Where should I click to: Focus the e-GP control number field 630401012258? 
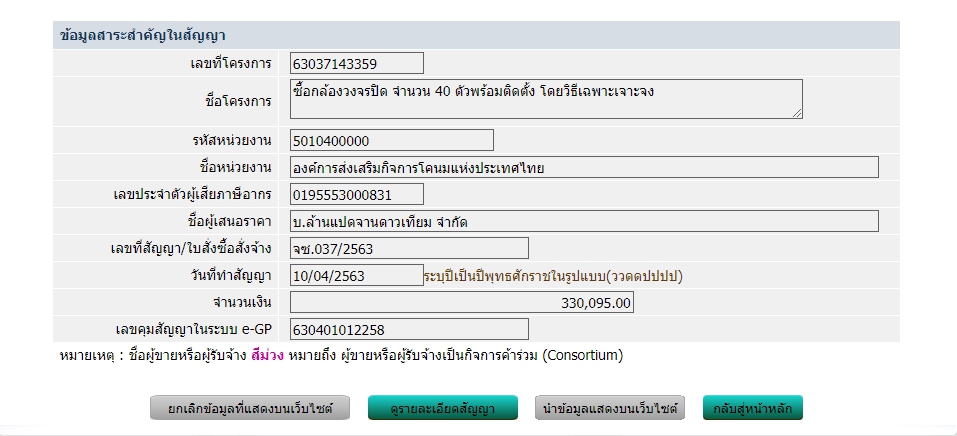[x=409, y=329]
